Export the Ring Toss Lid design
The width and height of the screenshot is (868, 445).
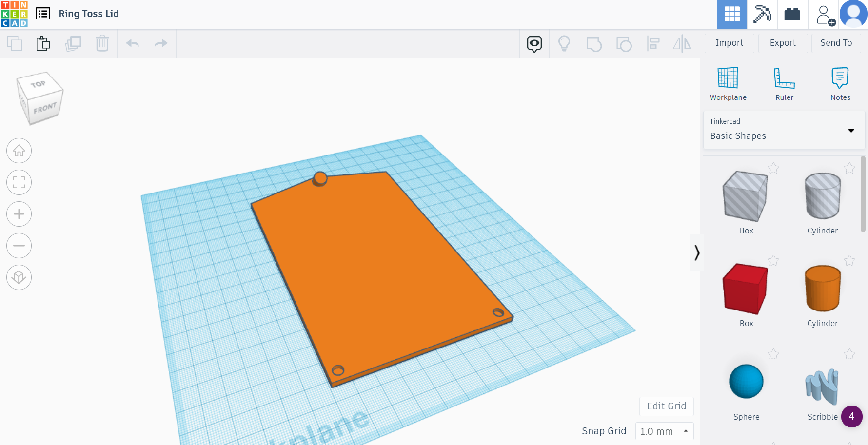coord(783,43)
